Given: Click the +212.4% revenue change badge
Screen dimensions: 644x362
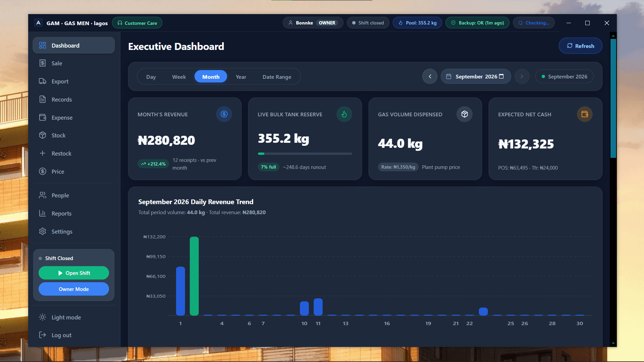Looking at the screenshot, I should coord(153,164).
